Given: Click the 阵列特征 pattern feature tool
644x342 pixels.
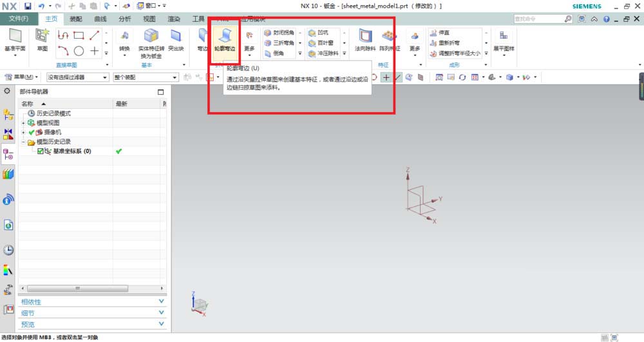Looking at the screenshot, I should (390, 40).
